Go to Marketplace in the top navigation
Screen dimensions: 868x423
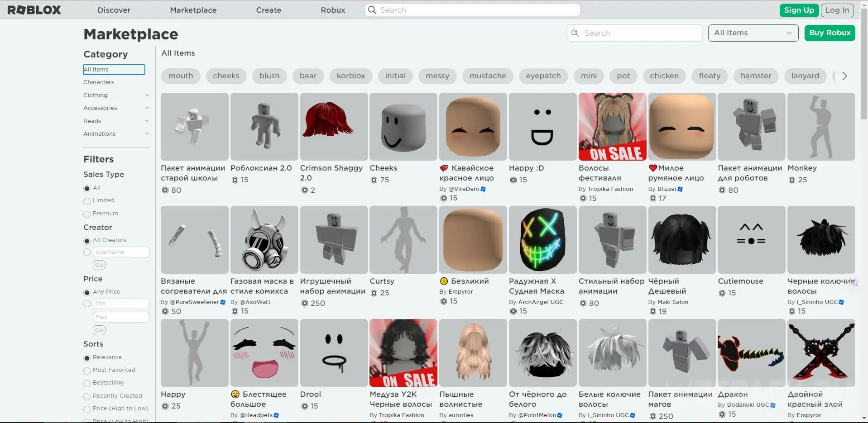[x=193, y=10]
